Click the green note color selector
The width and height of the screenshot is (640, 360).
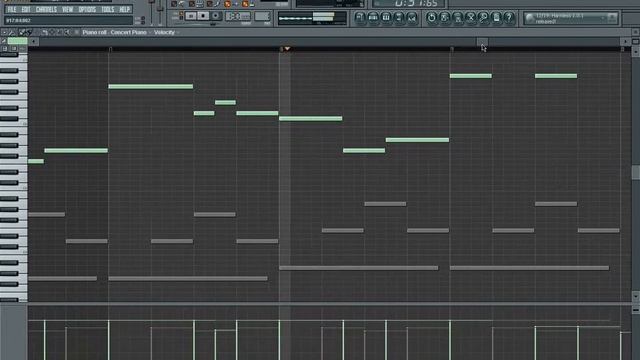[18, 41]
